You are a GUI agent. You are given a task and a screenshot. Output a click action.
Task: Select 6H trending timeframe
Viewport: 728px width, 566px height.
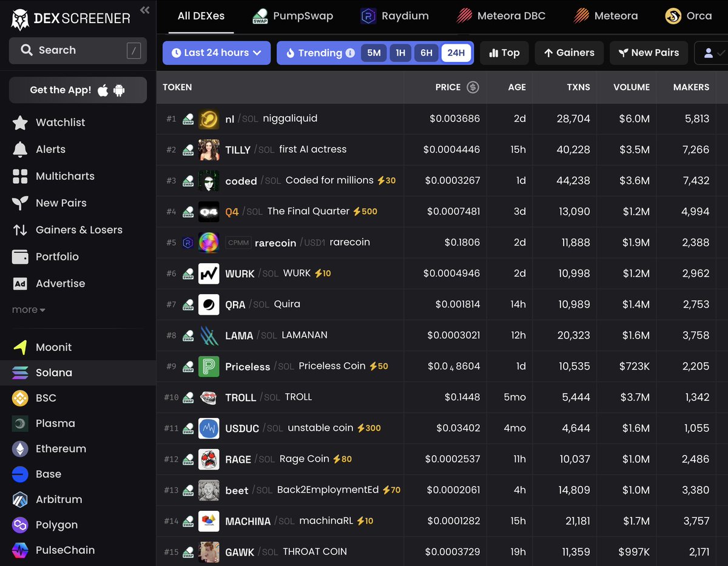click(x=426, y=53)
